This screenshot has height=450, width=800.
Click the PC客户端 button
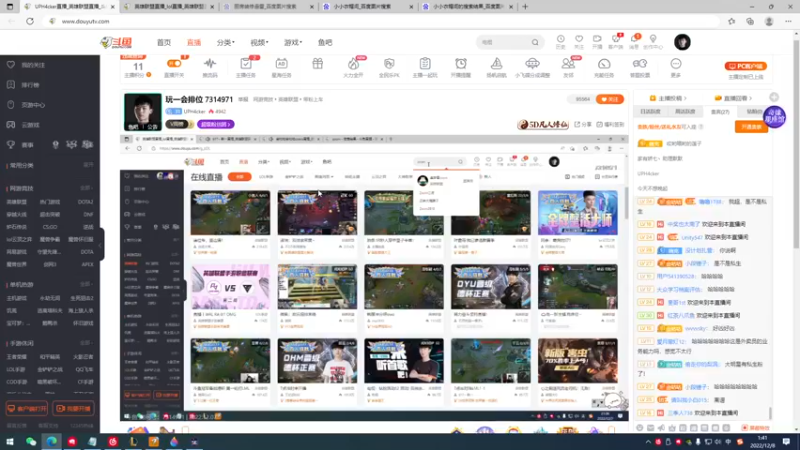point(745,66)
